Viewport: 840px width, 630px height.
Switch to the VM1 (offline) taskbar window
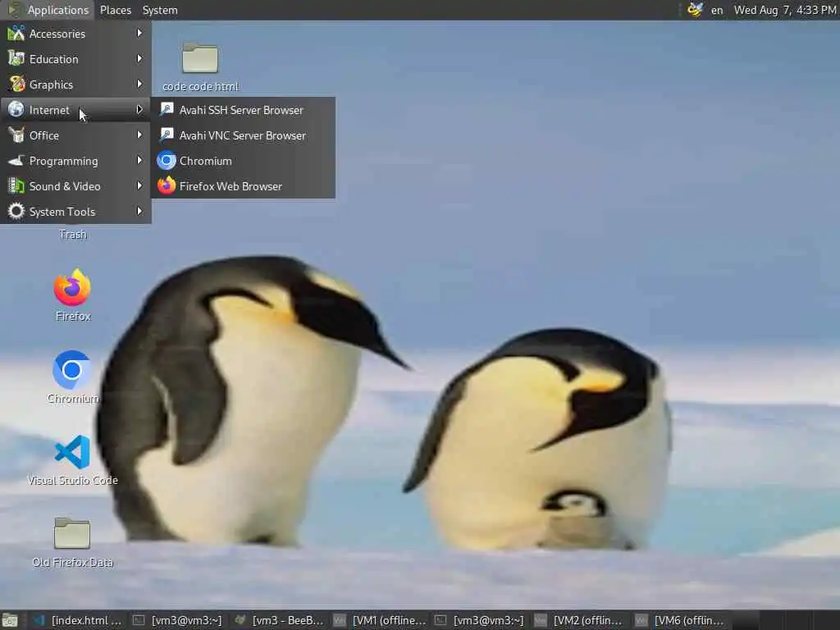[379, 620]
